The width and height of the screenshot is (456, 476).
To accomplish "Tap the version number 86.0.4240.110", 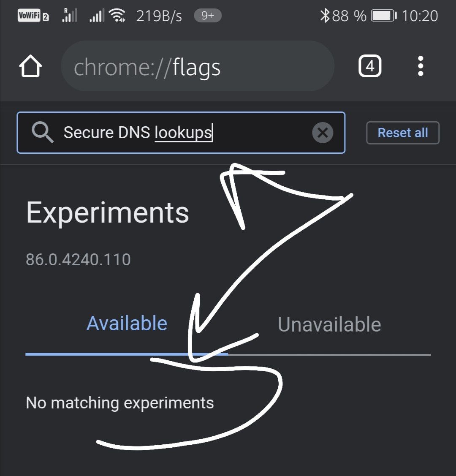I will coord(78,259).
